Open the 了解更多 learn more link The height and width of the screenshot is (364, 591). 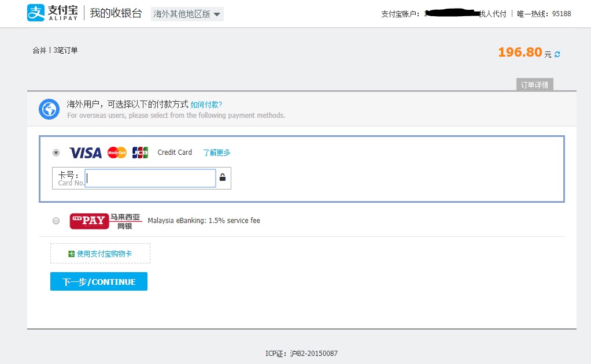tap(216, 153)
